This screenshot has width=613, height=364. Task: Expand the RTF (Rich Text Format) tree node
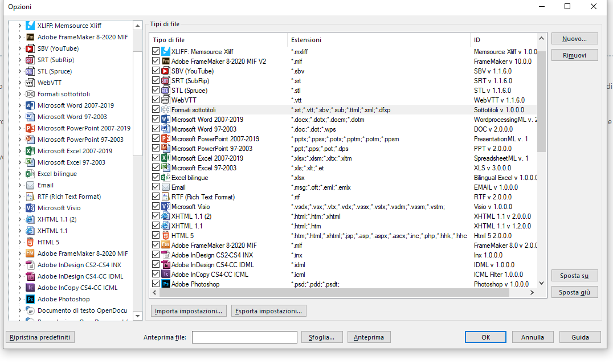[19, 197]
